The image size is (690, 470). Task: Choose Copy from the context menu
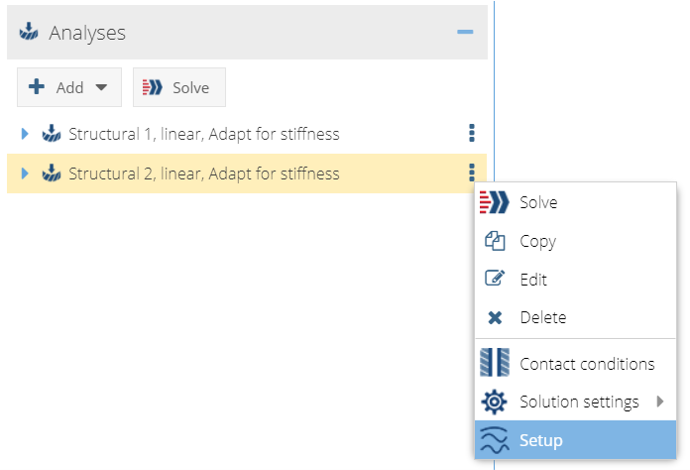(538, 241)
